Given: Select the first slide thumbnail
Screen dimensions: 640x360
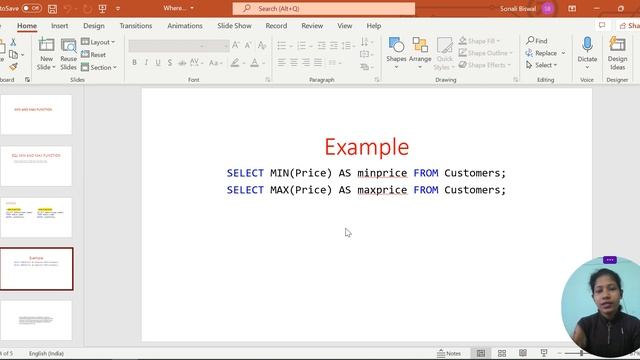Looking at the screenshot, I should click(36, 115).
